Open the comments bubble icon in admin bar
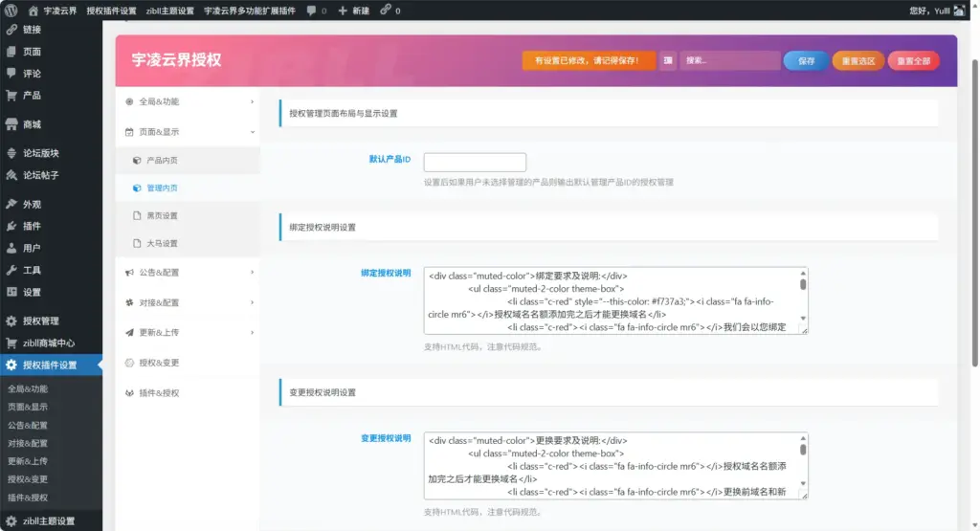This screenshot has height=531, width=980. [311, 11]
